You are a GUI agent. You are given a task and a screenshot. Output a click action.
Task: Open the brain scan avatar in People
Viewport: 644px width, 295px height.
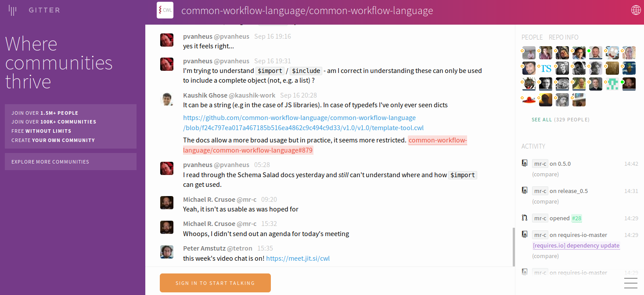[x=562, y=84]
